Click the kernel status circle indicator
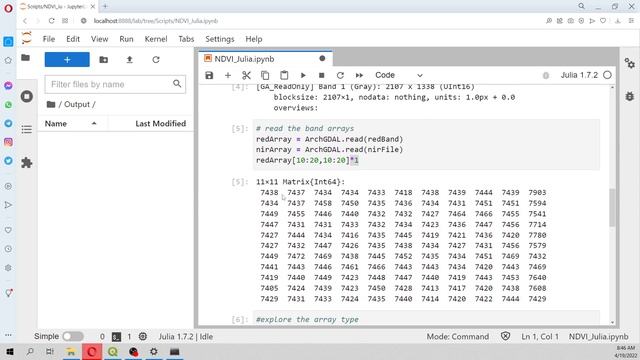 [x=607, y=75]
